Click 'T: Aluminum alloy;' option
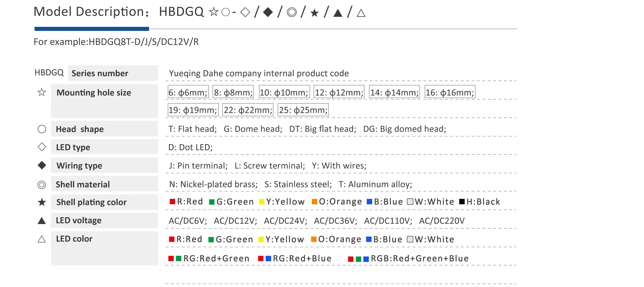 tap(375, 184)
